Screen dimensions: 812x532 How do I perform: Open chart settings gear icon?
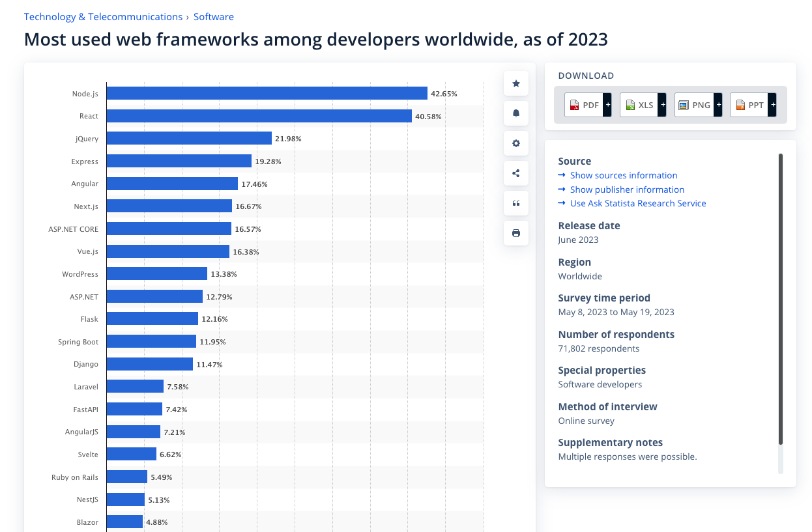516,143
